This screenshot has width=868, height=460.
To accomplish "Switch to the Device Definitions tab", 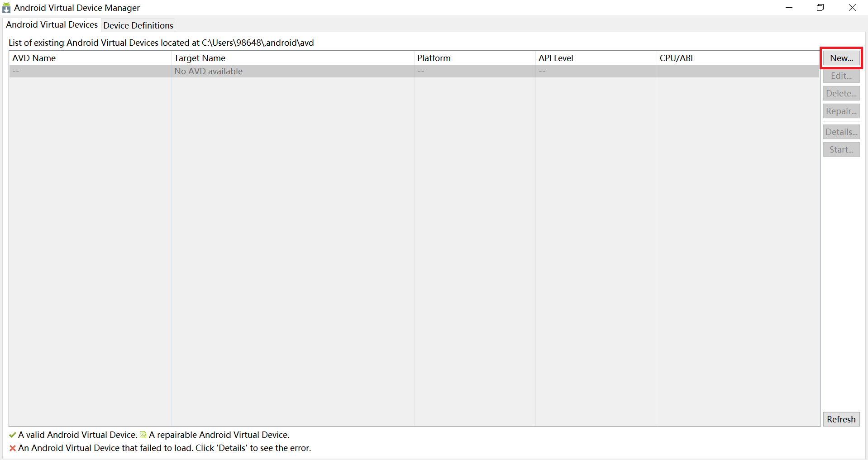I will click(x=138, y=25).
